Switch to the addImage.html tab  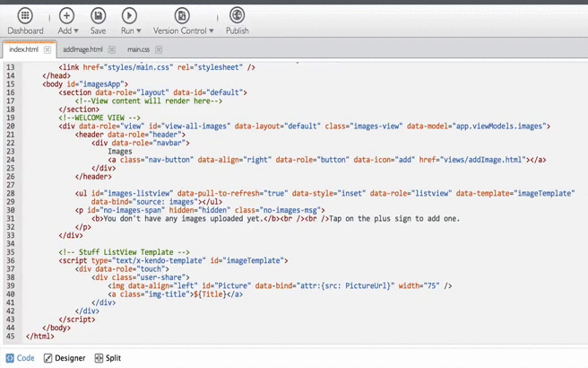(x=82, y=49)
